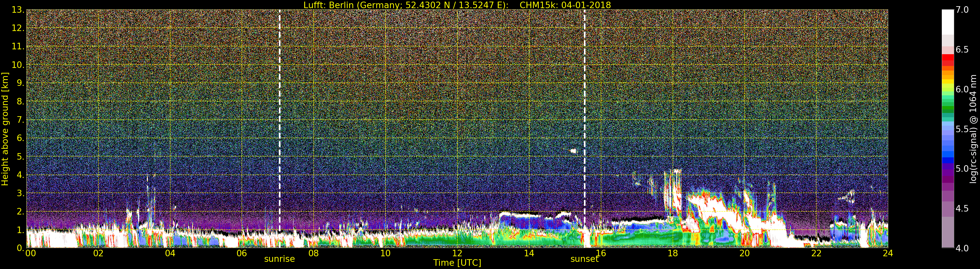Click colorbar value '4.5'
The height and width of the screenshot is (269, 980).
click(962, 209)
